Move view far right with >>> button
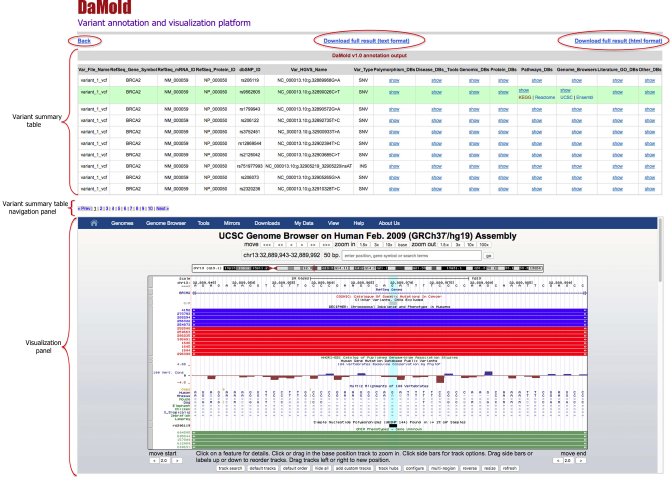The height and width of the screenshot is (477, 671). (x=326, y=245)
